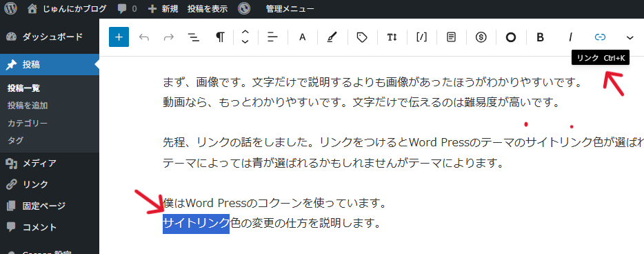Click 投稿を表示 in the admin bar

click(208, 9)
